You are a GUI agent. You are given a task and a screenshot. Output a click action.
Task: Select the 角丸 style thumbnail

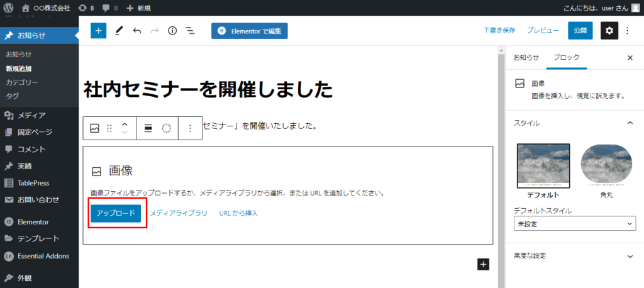[x=606, y=167]
